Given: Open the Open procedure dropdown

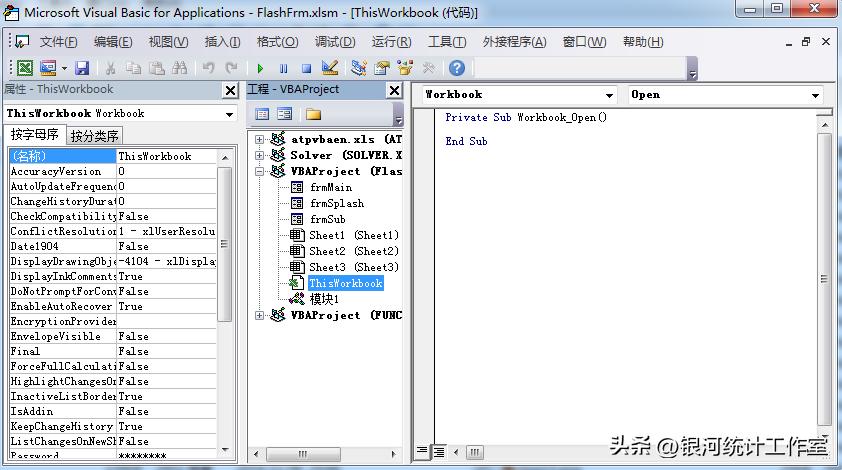Looking at the screenshot, I should tap(815, 95).
